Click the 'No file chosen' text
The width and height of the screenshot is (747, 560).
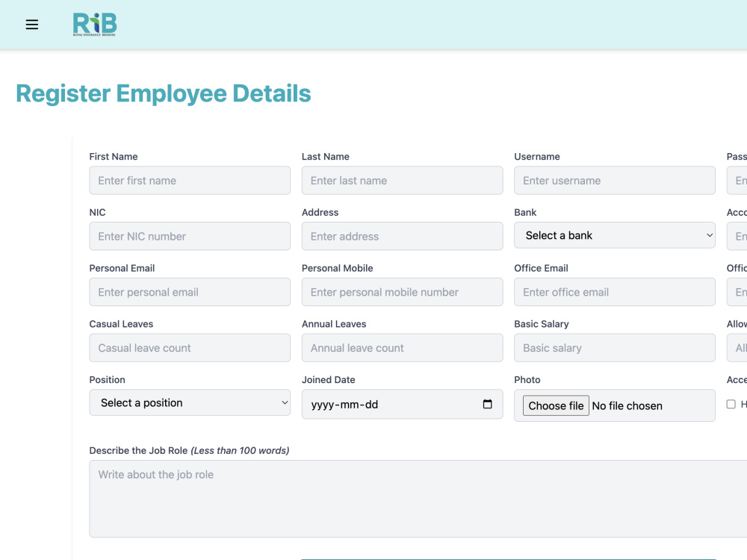coord(627,405)
